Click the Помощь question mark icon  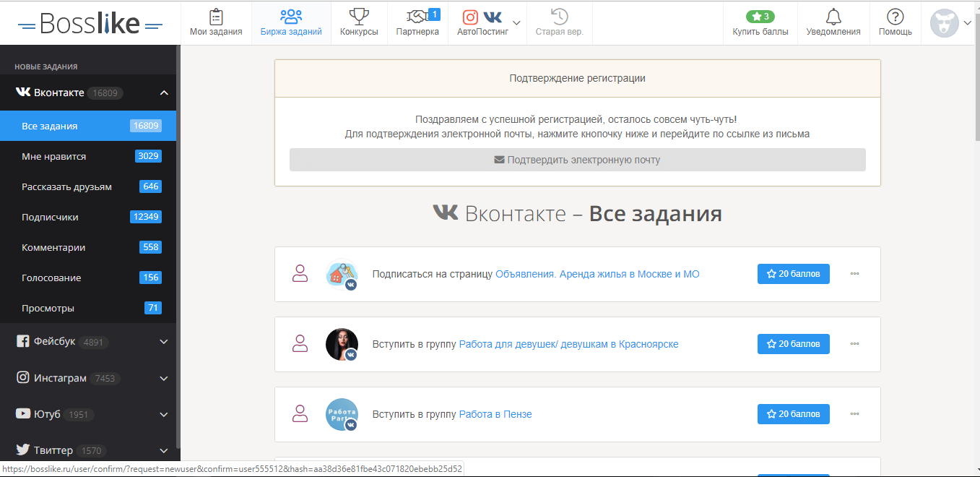[895, 17]
